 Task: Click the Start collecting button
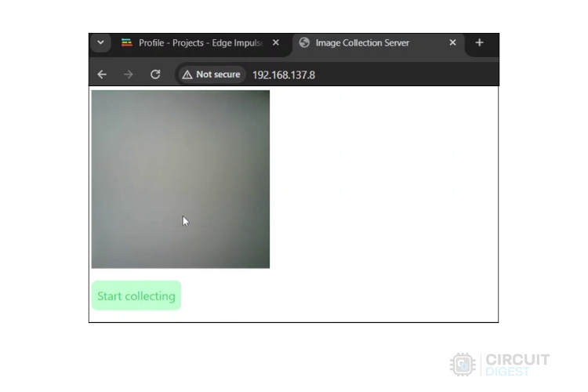(136, 296)
